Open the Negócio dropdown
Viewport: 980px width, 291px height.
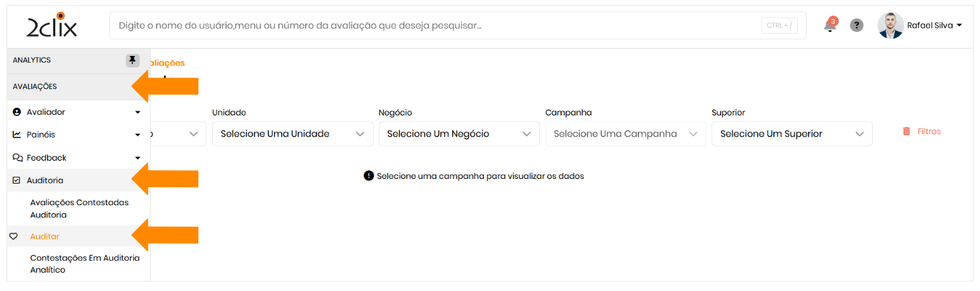(x=459, y=134)
